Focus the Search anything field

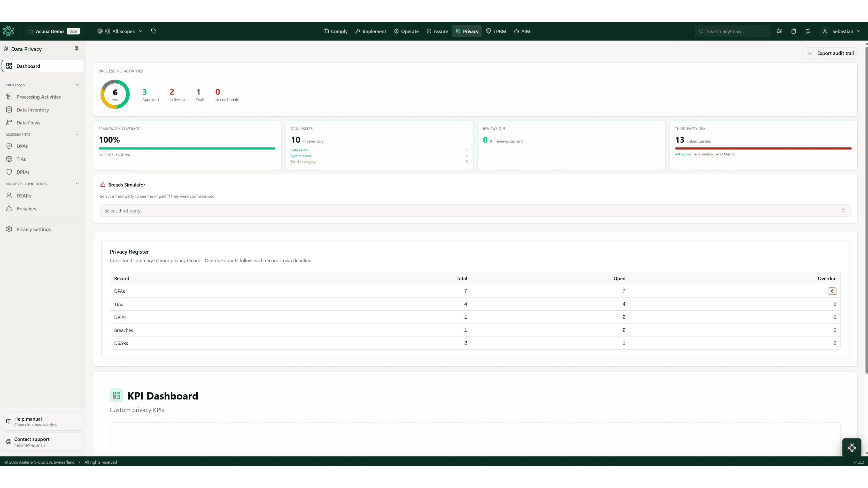click(733, 31)
